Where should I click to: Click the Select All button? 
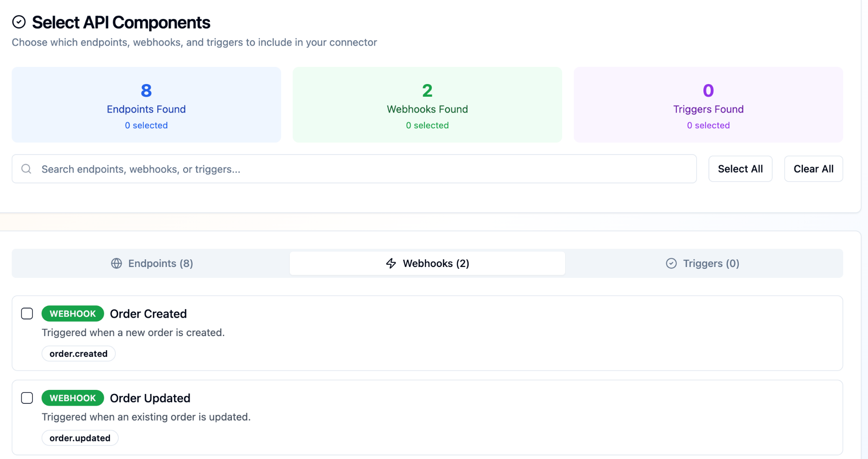tap(740, 169)
